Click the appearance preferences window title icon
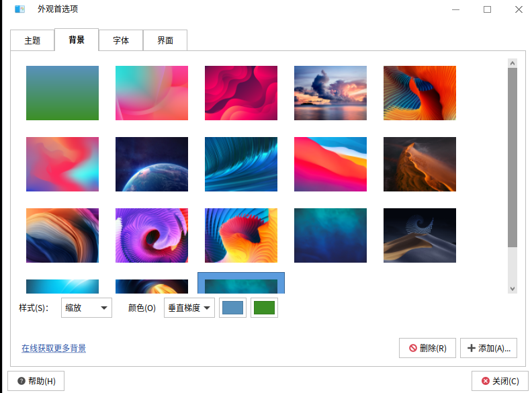 click(19, 9)
